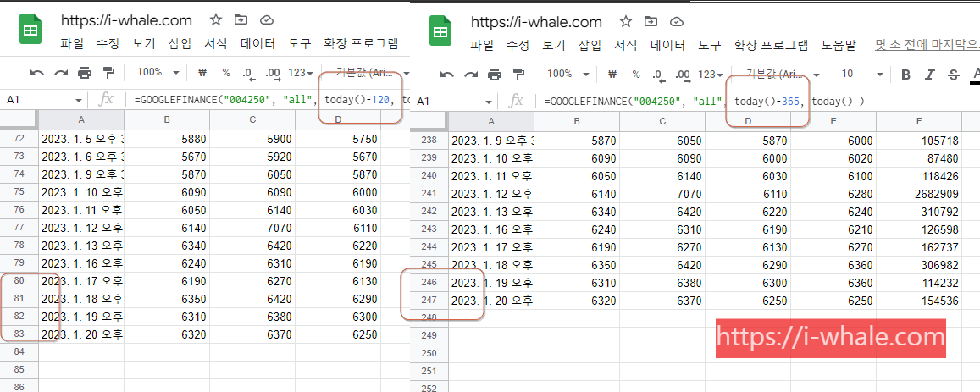
Task: Open A1 name box dropdown, right window
Action: point(490,102)
